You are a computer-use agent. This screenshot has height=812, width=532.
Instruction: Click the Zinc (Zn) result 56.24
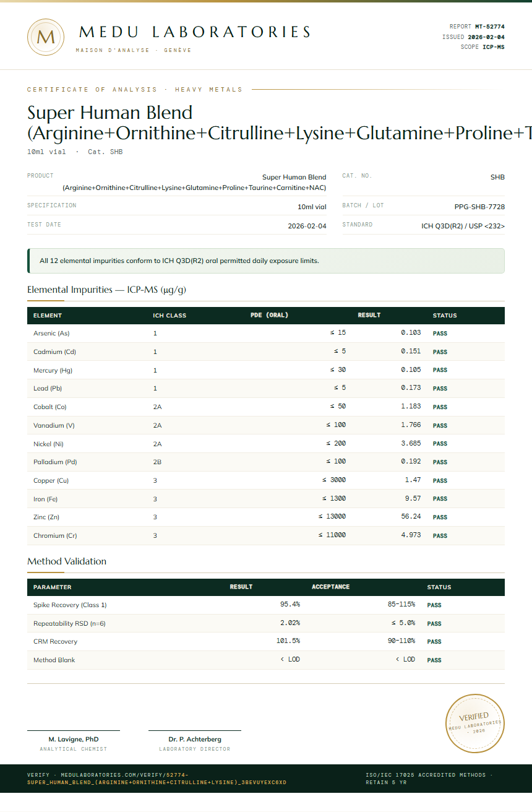point(411,517)
